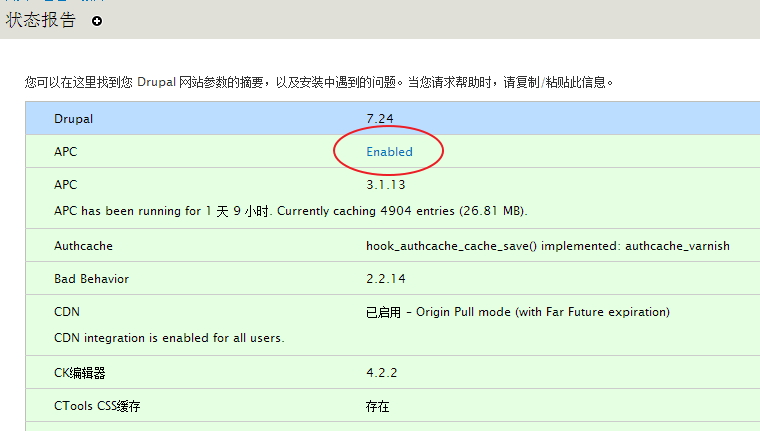Select the CK编辑器 version 4.2.2
This screenshot has height=431, width=760.
[381, 373]
